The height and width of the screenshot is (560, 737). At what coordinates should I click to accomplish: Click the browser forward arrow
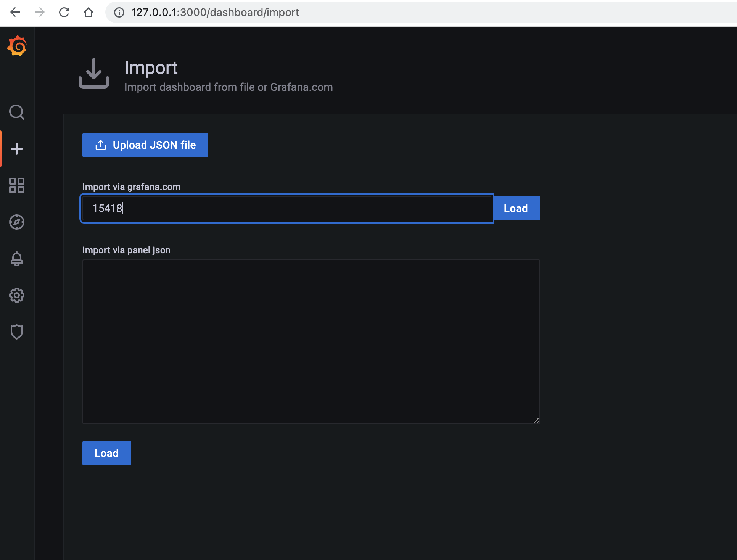click(x=39, y=12)
